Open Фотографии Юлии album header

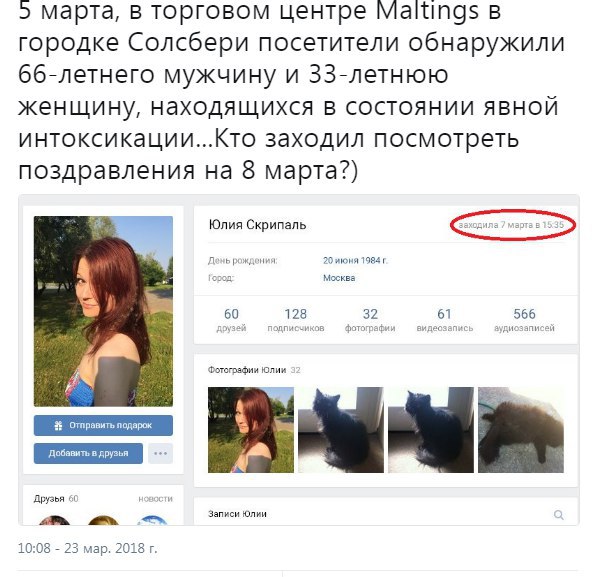click(x=247, y=370)
